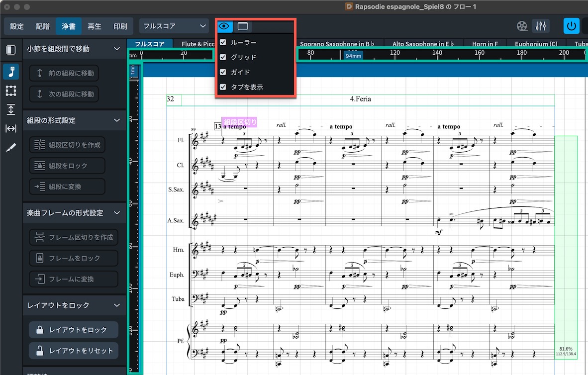
Task: Collapse the 組段の形式設定 section
Action: (x=117, y=120)
